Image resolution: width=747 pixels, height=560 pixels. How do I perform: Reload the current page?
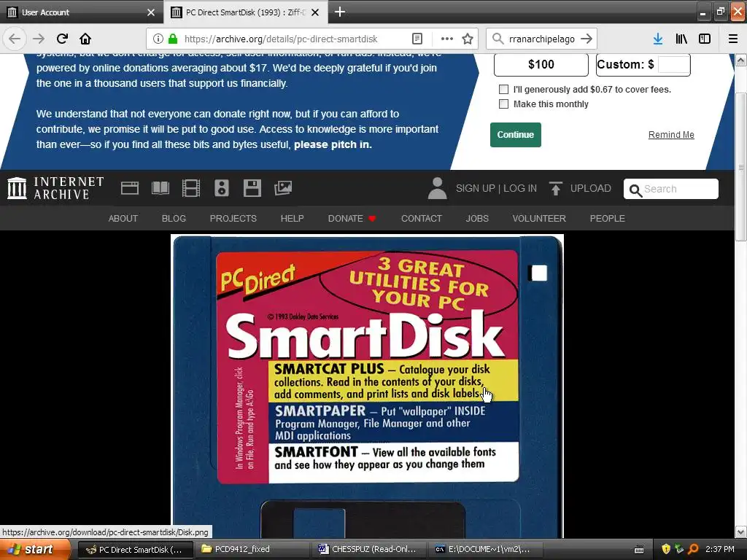62,39
